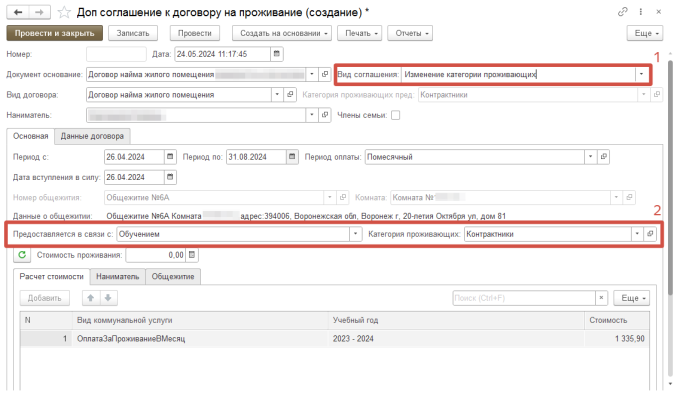Screen dimensions: 674x397
Task: Switch to Данные договора tab
Action: point(92,136)
